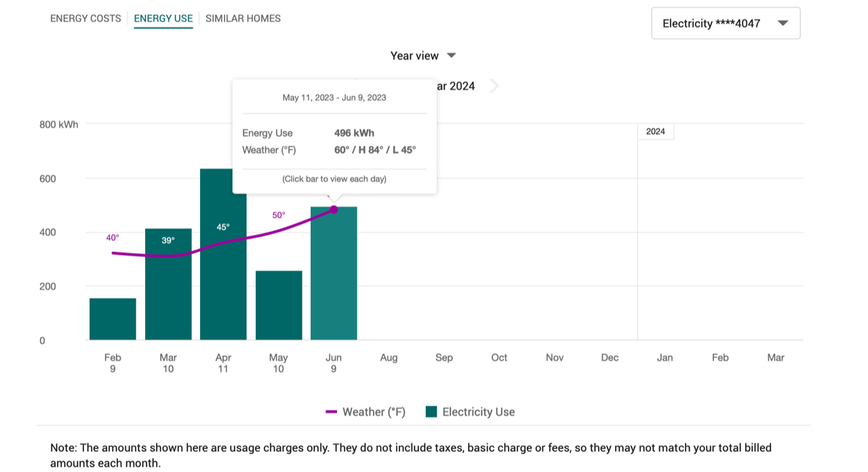
Task: Switch to the ENERGY COSTS tab
Action: 85,18
